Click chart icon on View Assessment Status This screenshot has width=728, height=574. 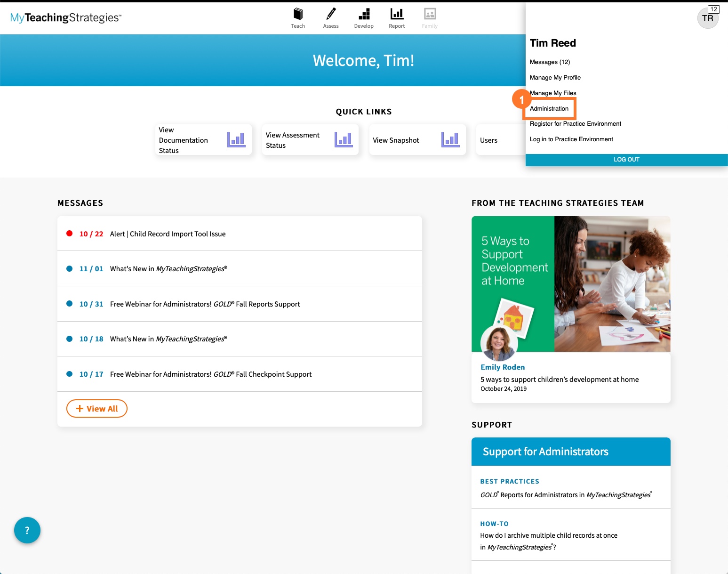click(x=344, y=139)
